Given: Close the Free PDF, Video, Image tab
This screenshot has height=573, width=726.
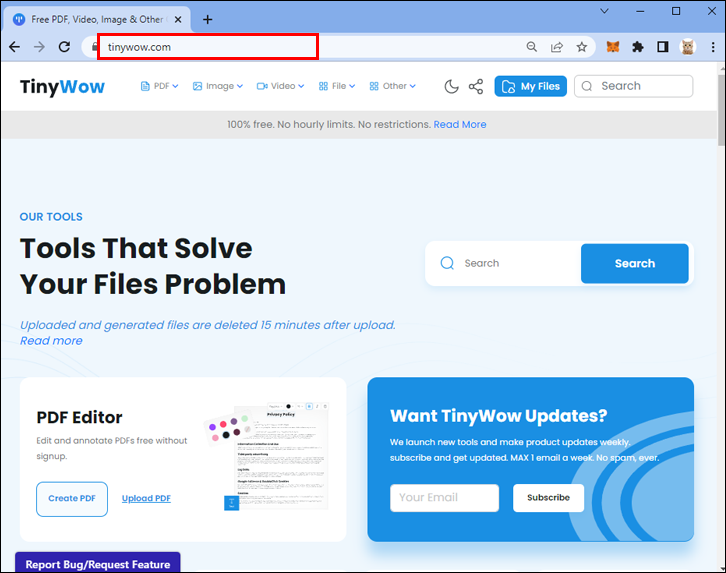Looking at the screenshot, I should pyautogui.click(x=178, y=19).
